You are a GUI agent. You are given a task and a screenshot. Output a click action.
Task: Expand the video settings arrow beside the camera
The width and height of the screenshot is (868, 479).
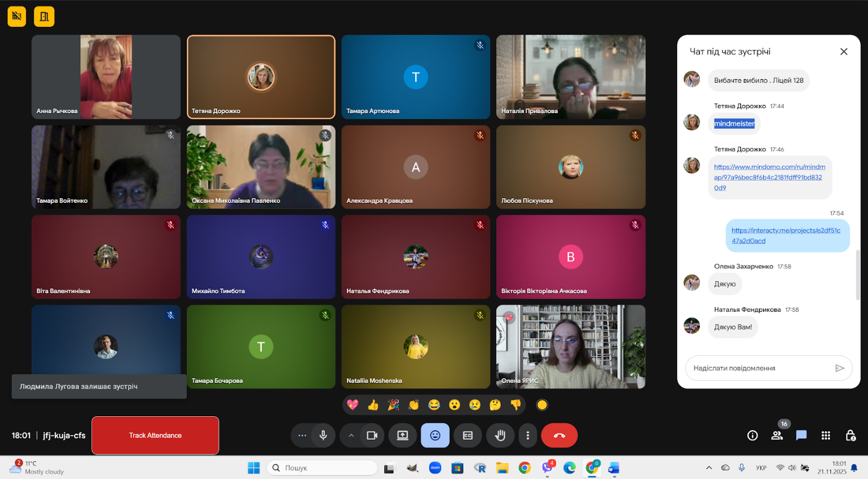(351, 436)
